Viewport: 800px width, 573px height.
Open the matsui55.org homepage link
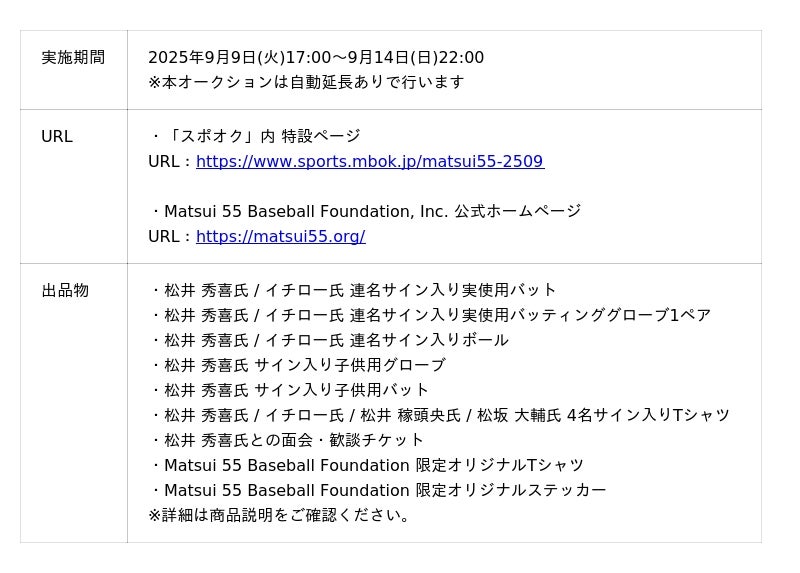280,237
